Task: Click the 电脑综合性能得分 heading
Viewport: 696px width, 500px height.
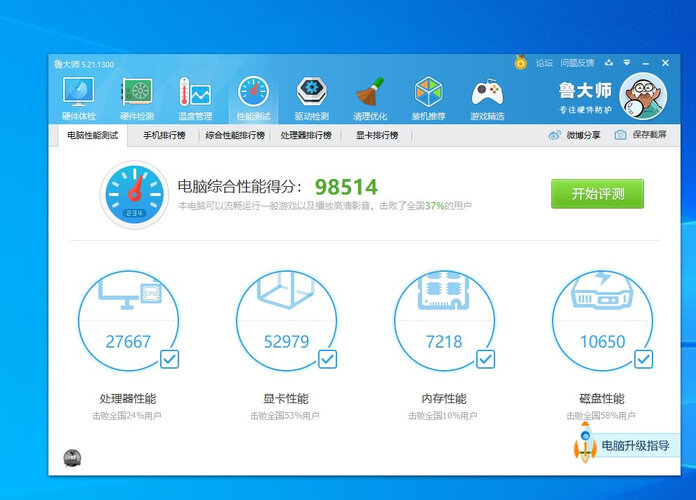Action: pyautogui.click(x=240, y=187)
